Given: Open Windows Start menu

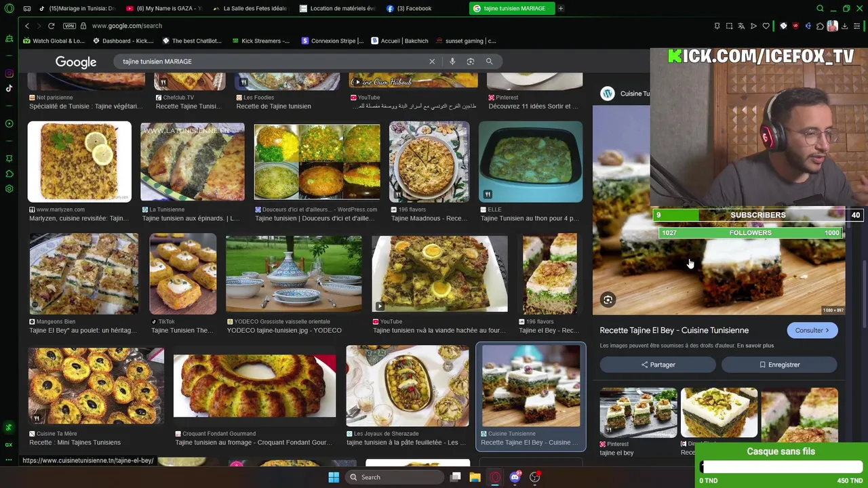Looking at the screenshot, I should pyautogui.click(x=334, y=477).
